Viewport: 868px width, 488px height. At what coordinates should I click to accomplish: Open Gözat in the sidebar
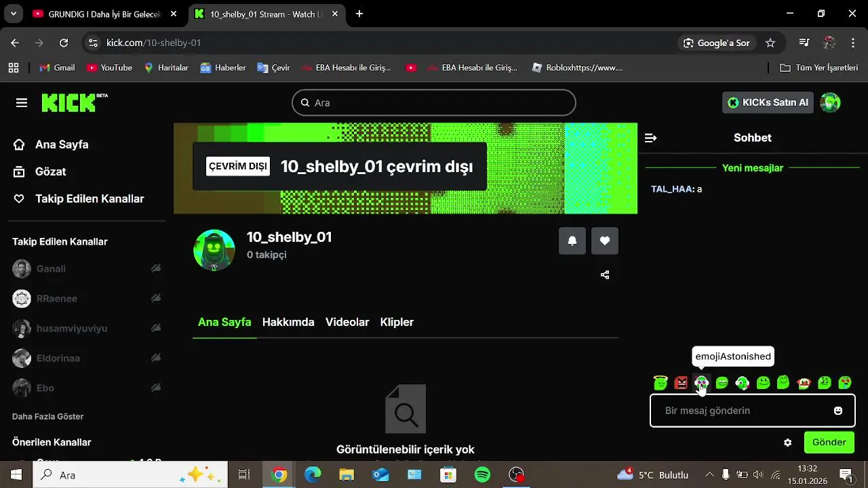click(51, 171)
